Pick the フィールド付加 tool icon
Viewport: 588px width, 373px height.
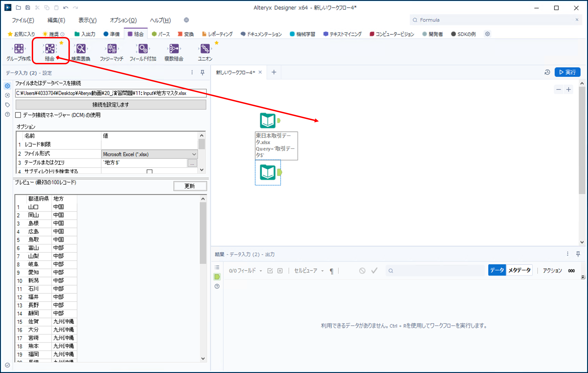[143, 49]
